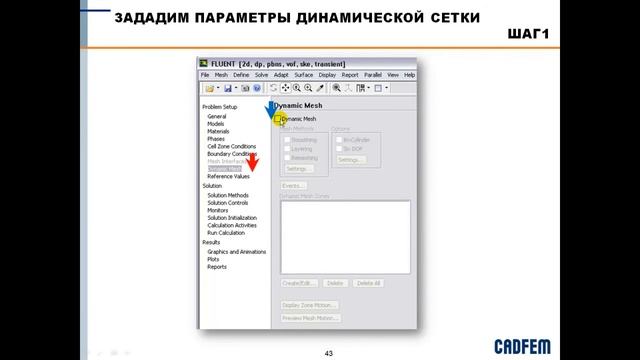Viewport: 640px width, 360px height.
Task: Select the rotate view tool icon
Action: click(x=273, y=88)
